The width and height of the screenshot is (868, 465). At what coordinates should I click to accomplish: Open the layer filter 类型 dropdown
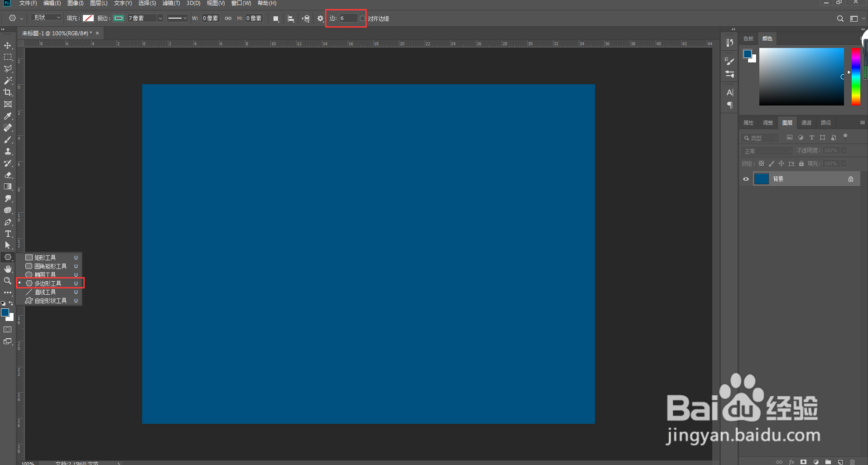760,138
